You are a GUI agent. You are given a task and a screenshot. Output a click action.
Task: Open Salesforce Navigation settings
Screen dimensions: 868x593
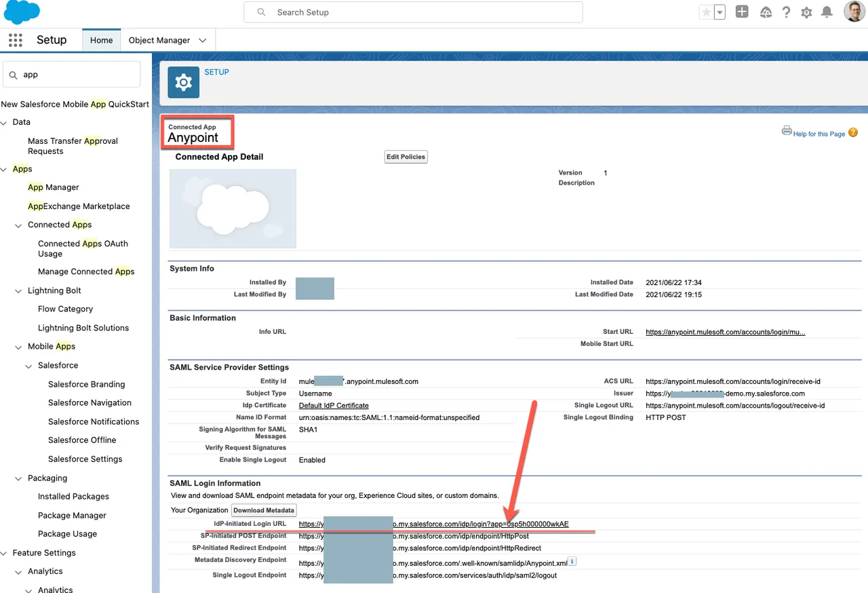click(x=90, y=402)
